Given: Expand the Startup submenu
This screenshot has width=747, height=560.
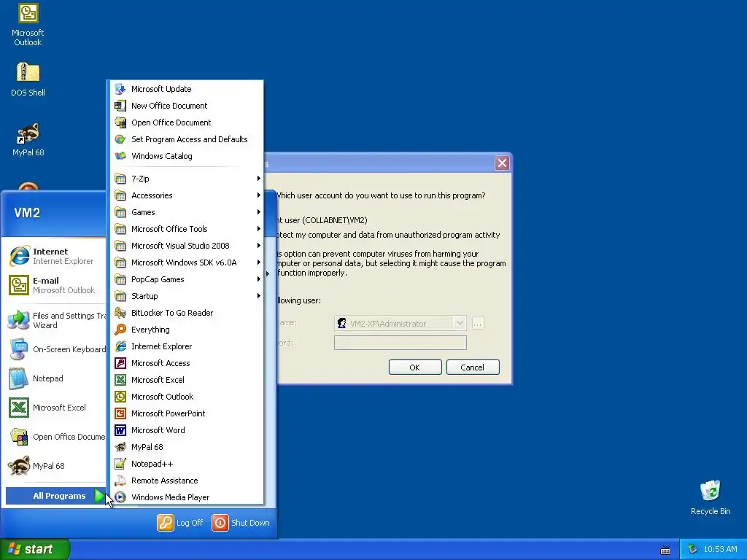Looking at the screenshot, I should [x=187, y=296].
